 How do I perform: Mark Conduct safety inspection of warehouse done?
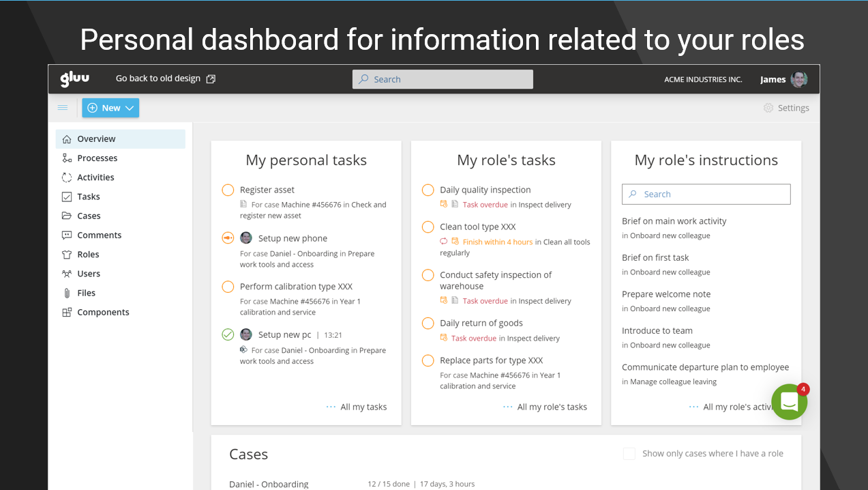[x=428, y=275]
